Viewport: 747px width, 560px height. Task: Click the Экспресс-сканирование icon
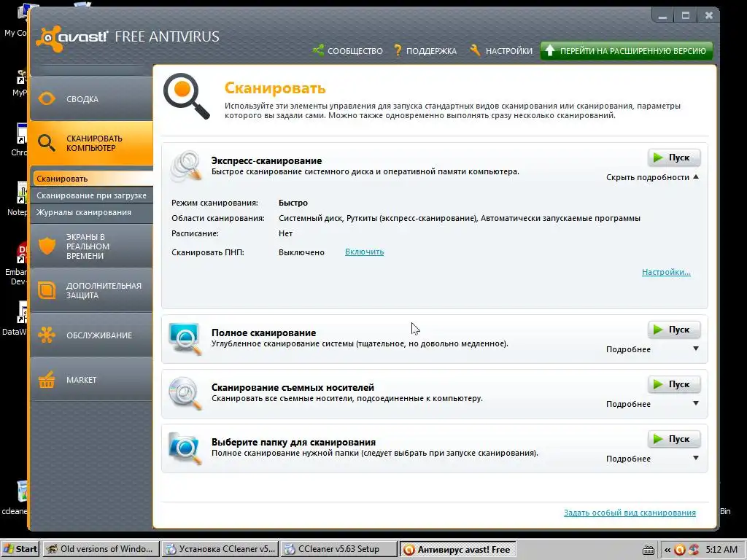186,166
